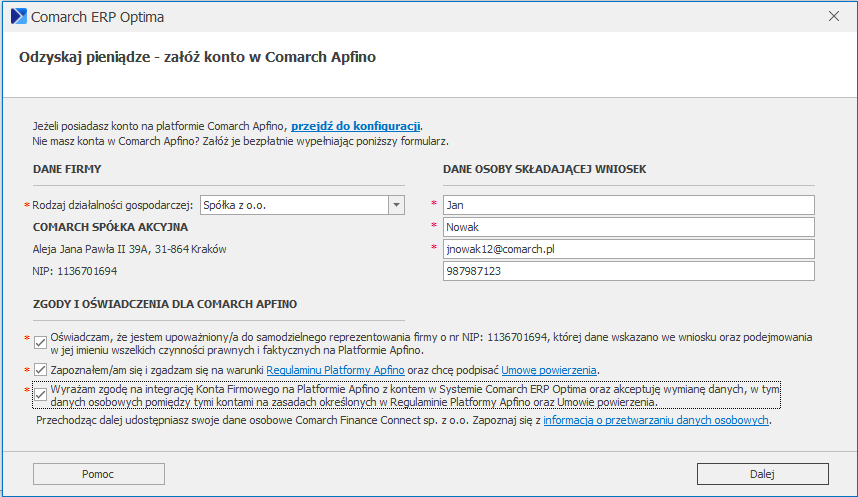858x497 pixels.
Task: Click the Comarch ERP Optima logo icon
Action: tap(19, 16)
